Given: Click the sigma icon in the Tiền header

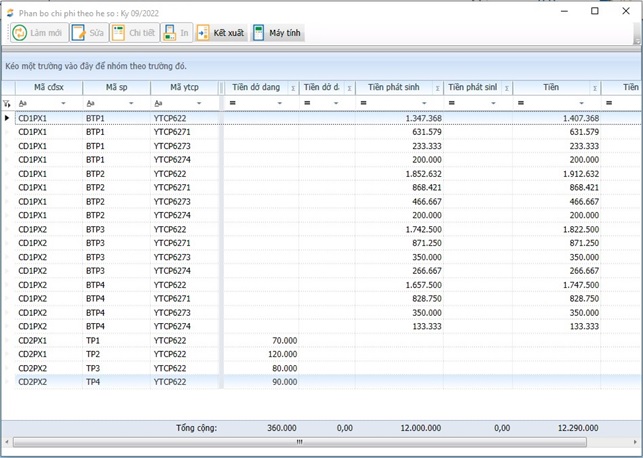Looking at the screenshot, I should pyautogui.click(x=594, y=88).
